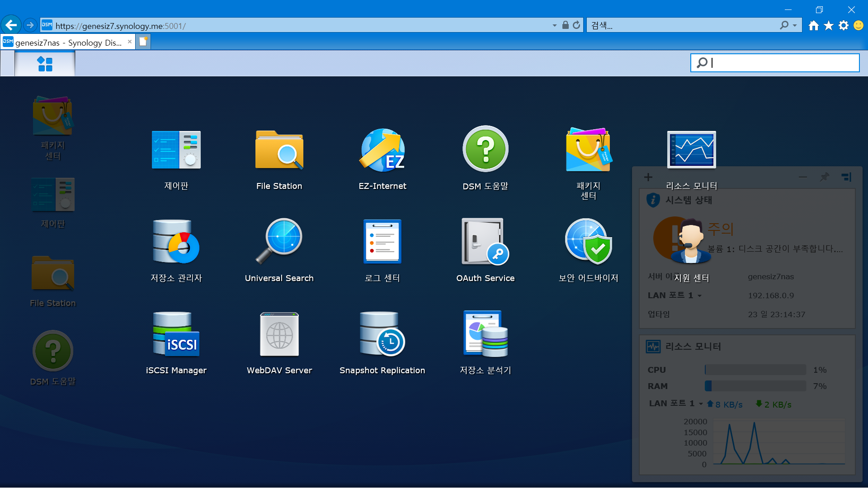Add a widget with the plus icon
The width and height of the screenshot is (868, 488).
648,177
